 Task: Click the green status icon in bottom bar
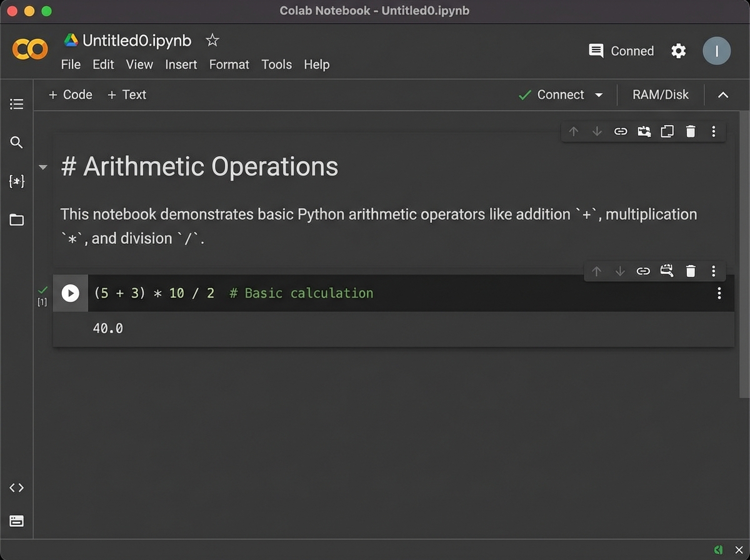(719, 549)
